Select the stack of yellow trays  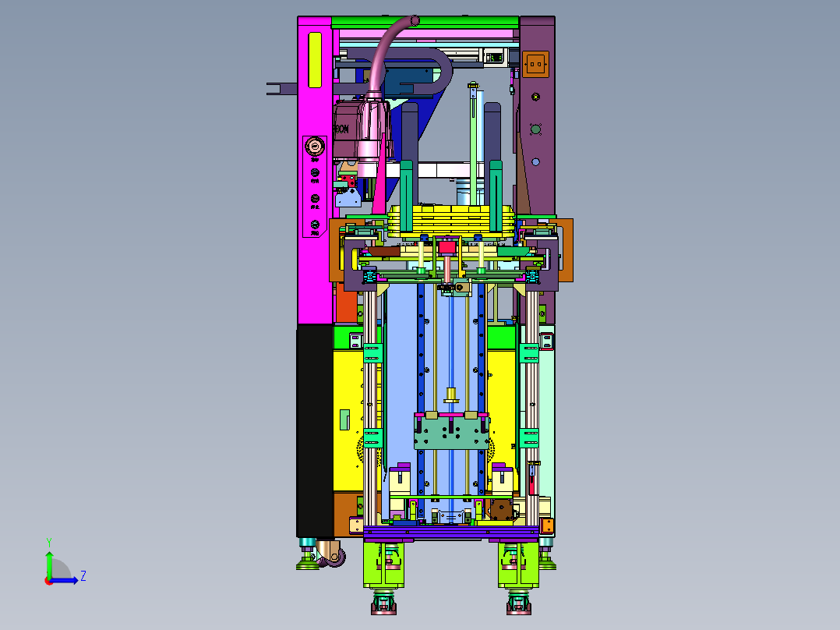(x=451, y=221)
